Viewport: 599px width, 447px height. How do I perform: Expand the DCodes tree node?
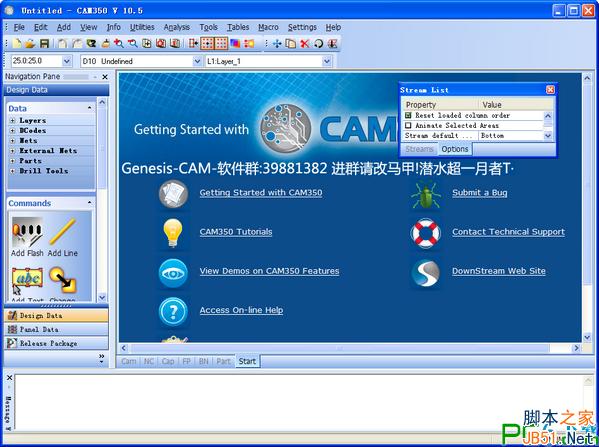coord(13,131)
